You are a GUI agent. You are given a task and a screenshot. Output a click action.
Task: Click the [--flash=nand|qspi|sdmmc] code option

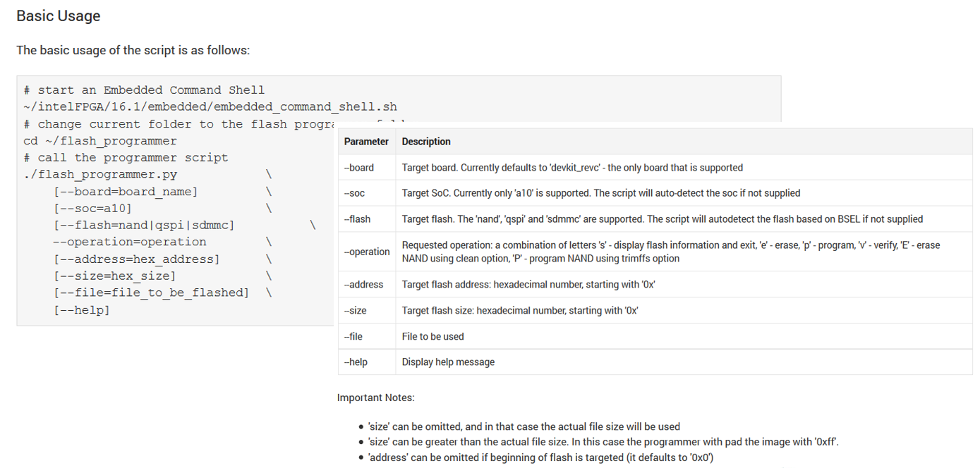143,226
